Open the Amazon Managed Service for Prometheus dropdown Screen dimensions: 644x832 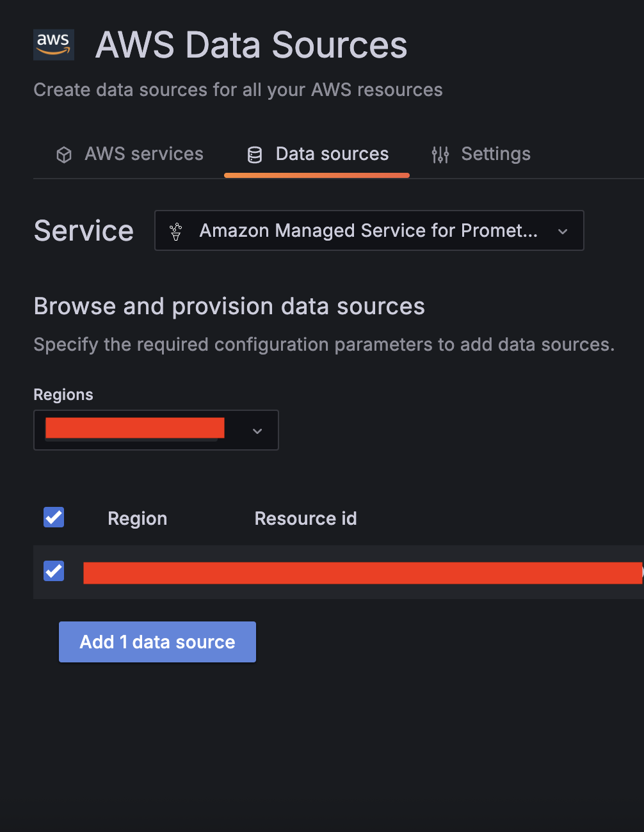[368, 230]
